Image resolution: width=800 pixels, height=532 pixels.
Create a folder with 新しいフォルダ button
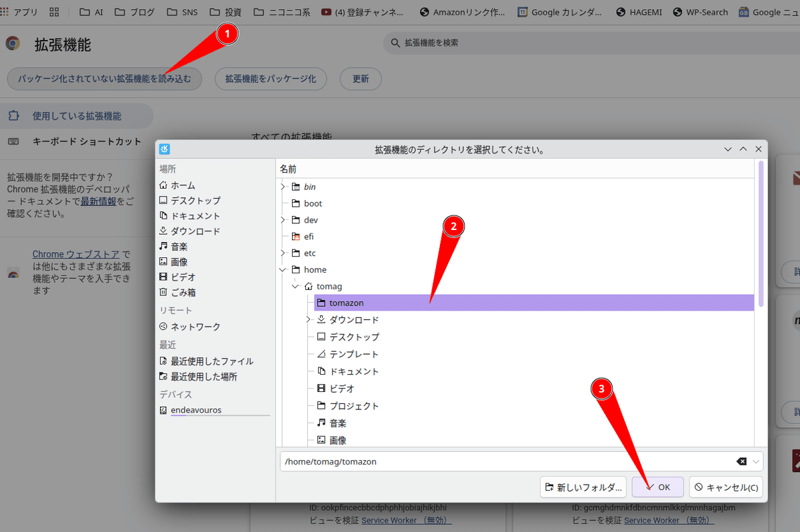coord(584,487)
